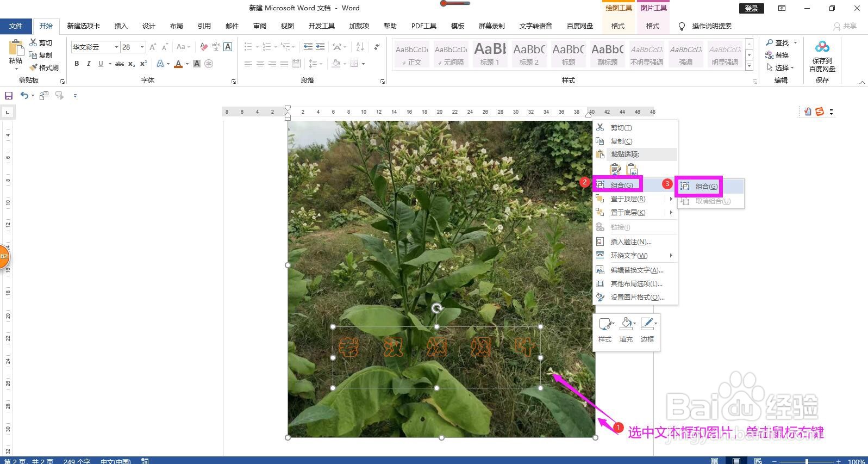This screenshot has height=464, width=868.
Task: Toggle Underline formatting
Action: [101, 64]
